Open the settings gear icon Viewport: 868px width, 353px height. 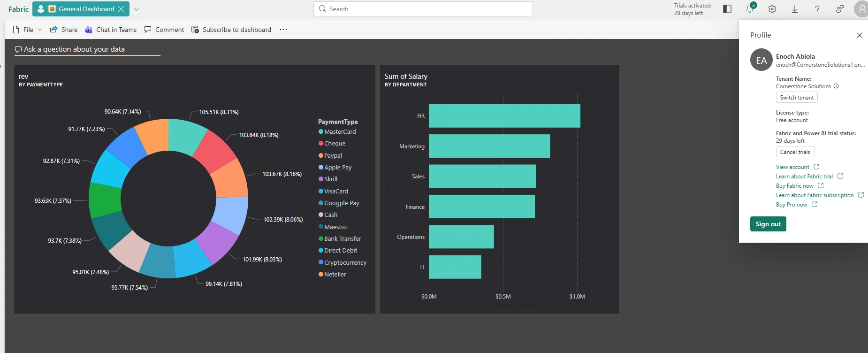[772, 9]
